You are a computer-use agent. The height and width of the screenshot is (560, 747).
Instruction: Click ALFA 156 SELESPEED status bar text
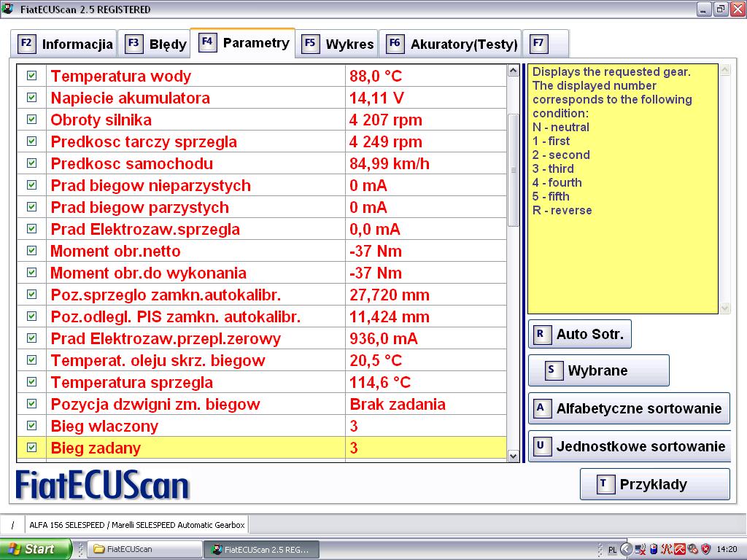point(137,525)
